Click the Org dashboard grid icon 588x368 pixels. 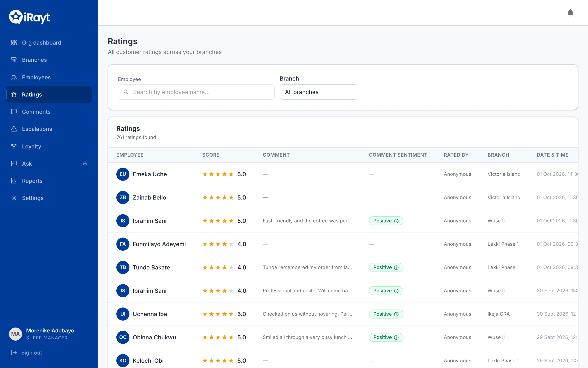[x=14, y=43]
